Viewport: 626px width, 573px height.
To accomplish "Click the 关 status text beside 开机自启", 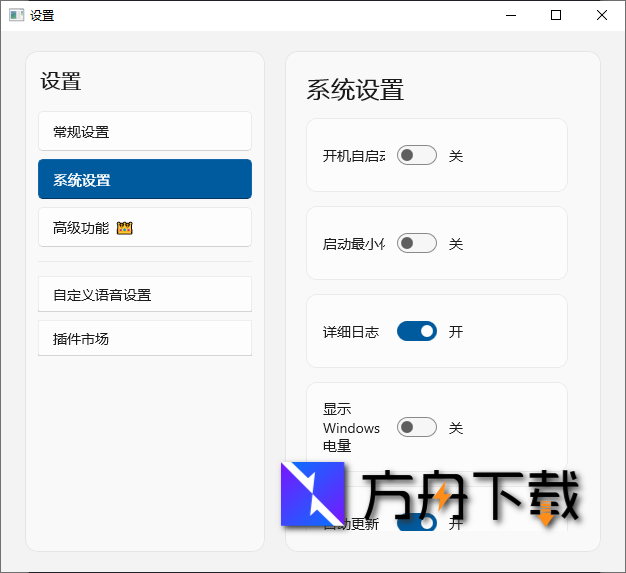I will 456,156.
